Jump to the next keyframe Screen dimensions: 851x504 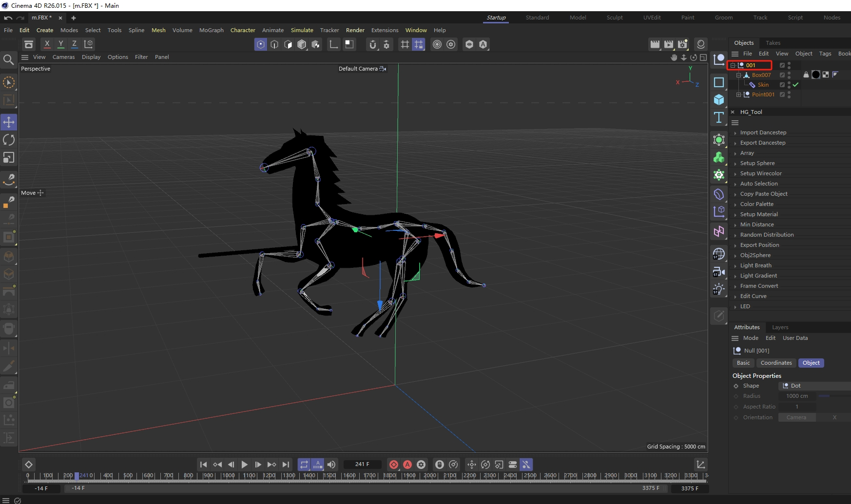[x=272, y=465]
